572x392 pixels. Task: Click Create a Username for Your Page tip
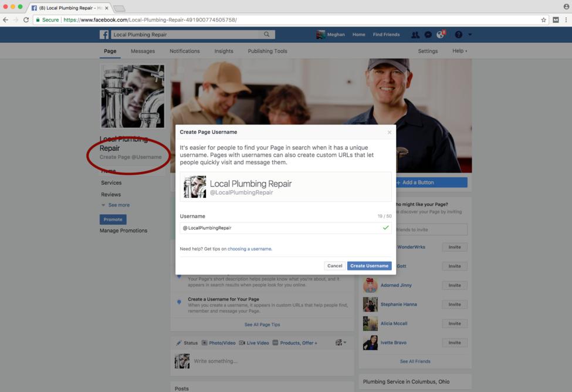[224, 299]
